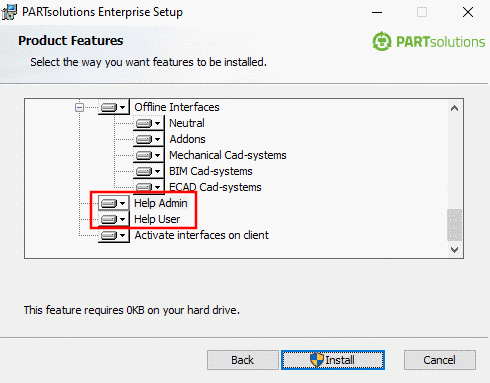
Task: Select the Neutral feature label
Action: [x=187, y=123]
